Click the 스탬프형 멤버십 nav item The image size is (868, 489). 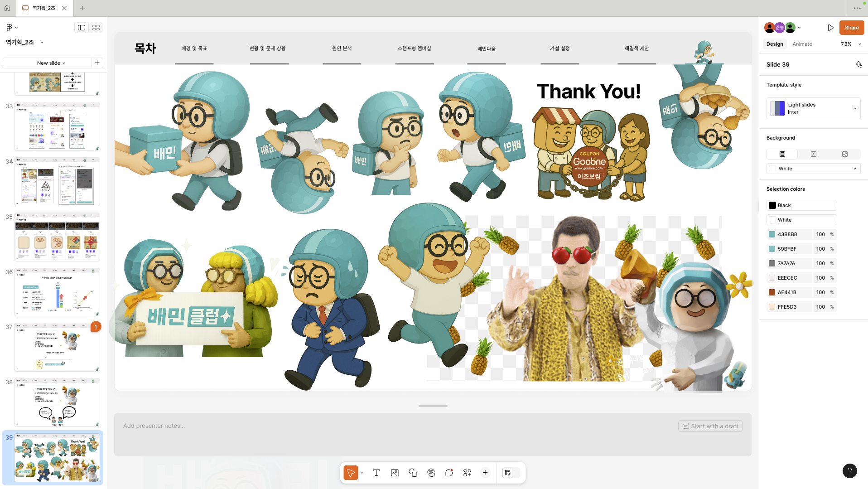(x=415, y=48)
